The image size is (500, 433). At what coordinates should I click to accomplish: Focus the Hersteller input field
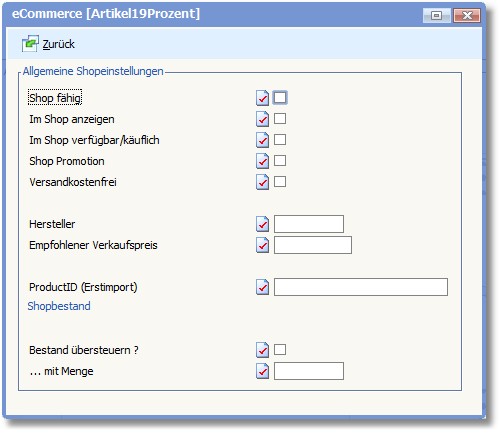pyautogui.click(x=309, y=224)
